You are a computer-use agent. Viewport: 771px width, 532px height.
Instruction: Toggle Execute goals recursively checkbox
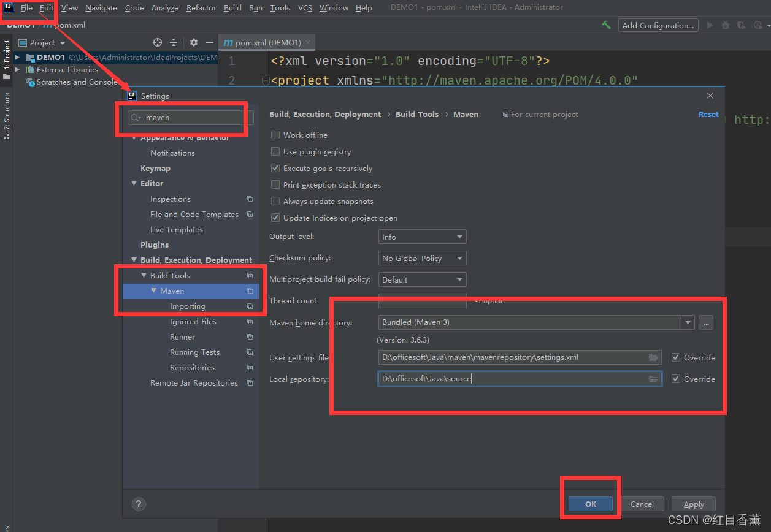275,168
